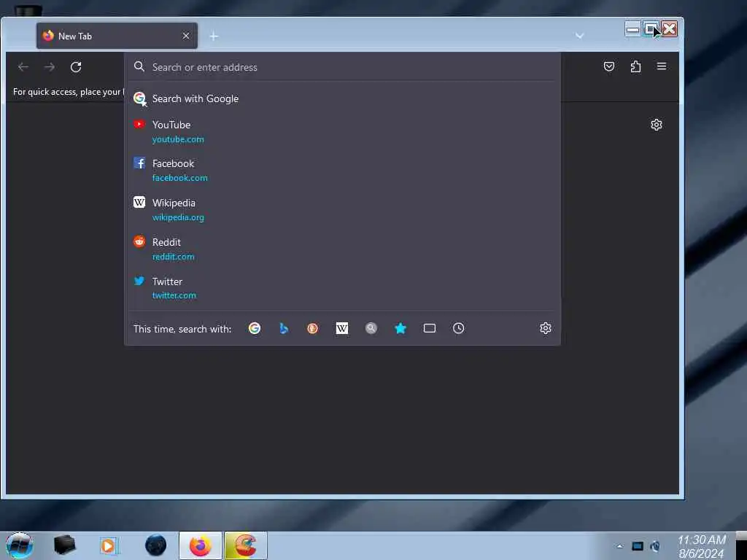Click the reddit.com address text

(174, 257)
